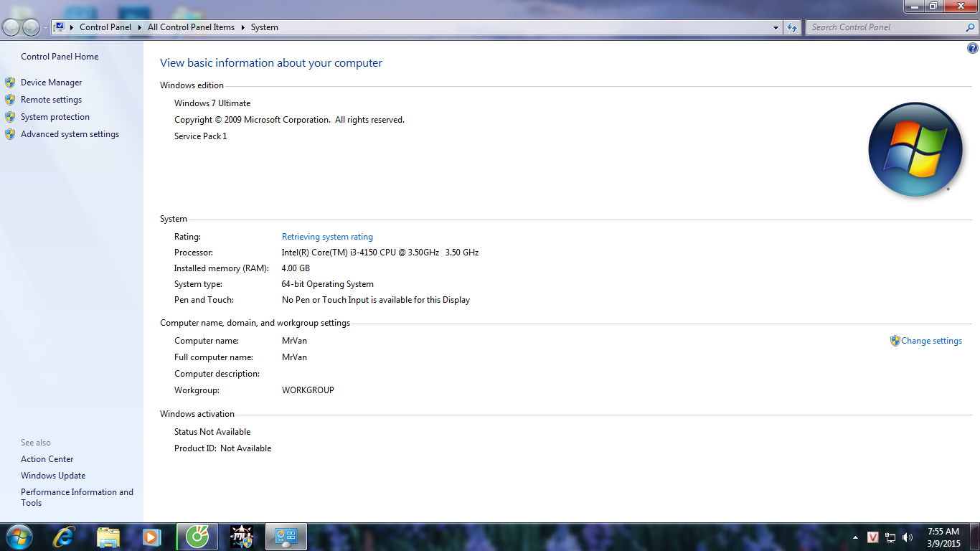Click the Back navigation arrow
Image resolution: width=980 pixels, height=551 pixels.
point(11,27)
